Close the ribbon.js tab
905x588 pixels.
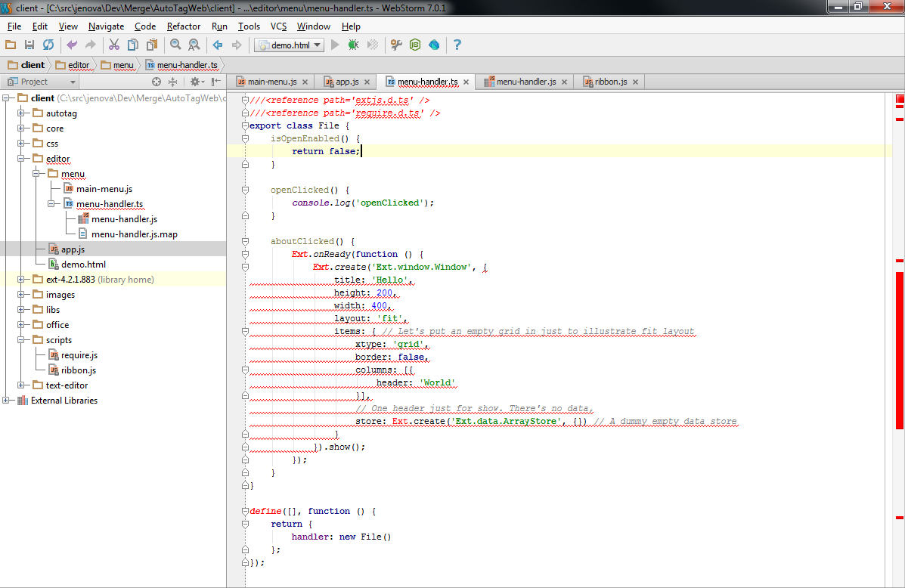click(635, 82)
